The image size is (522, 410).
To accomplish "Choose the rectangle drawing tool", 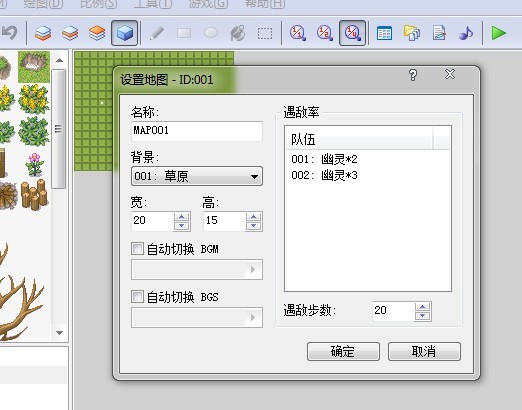I will click(x=184, y=33).
